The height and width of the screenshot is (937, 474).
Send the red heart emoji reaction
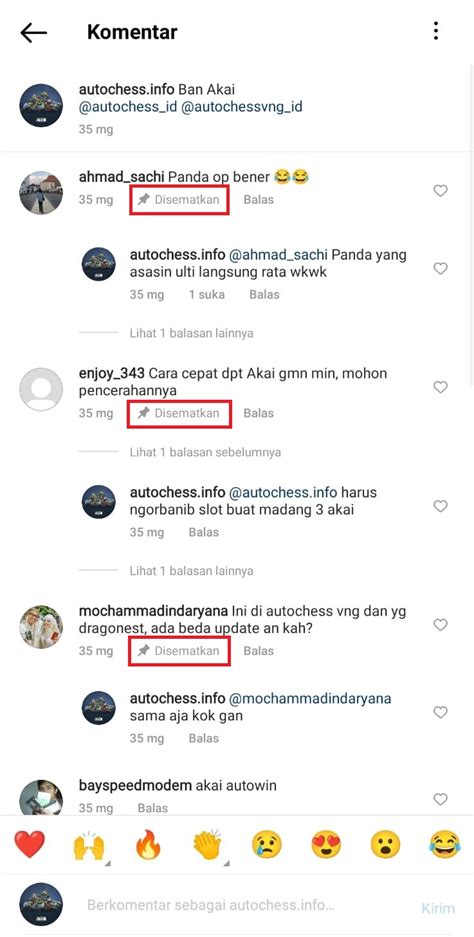tap(29, 845)
